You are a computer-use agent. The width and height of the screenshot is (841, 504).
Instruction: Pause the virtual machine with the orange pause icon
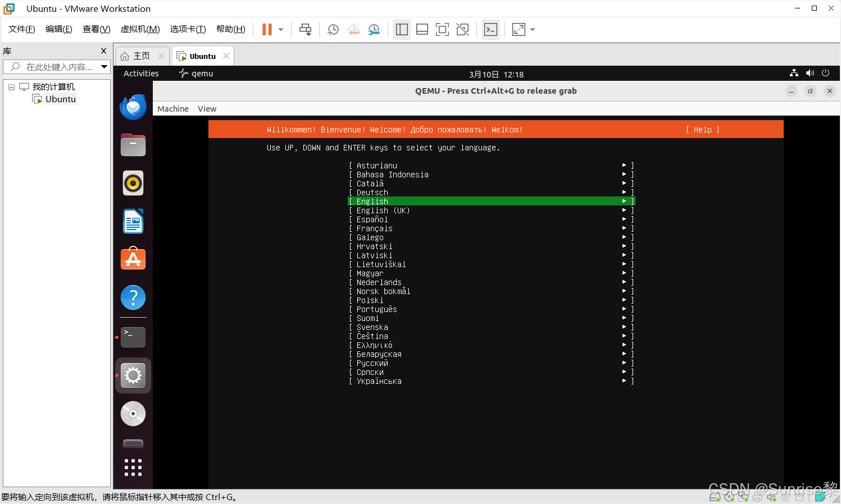coord(267,30)
